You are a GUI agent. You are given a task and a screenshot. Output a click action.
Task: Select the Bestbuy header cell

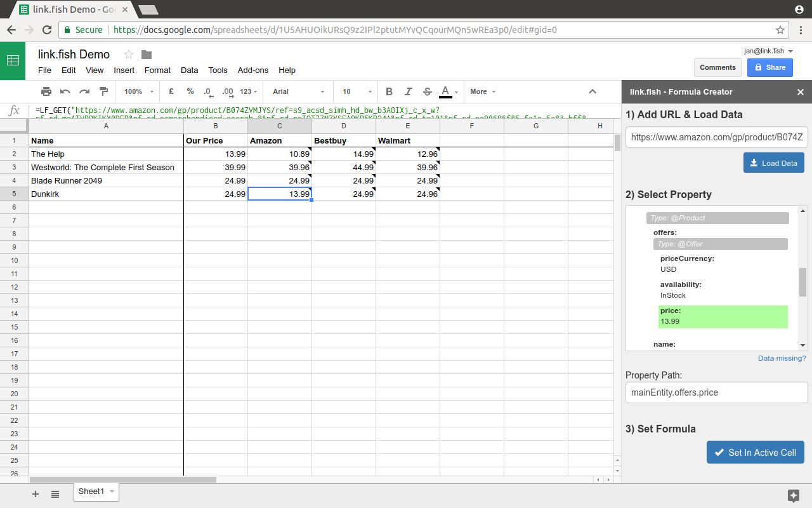click(x=344, y=140)
